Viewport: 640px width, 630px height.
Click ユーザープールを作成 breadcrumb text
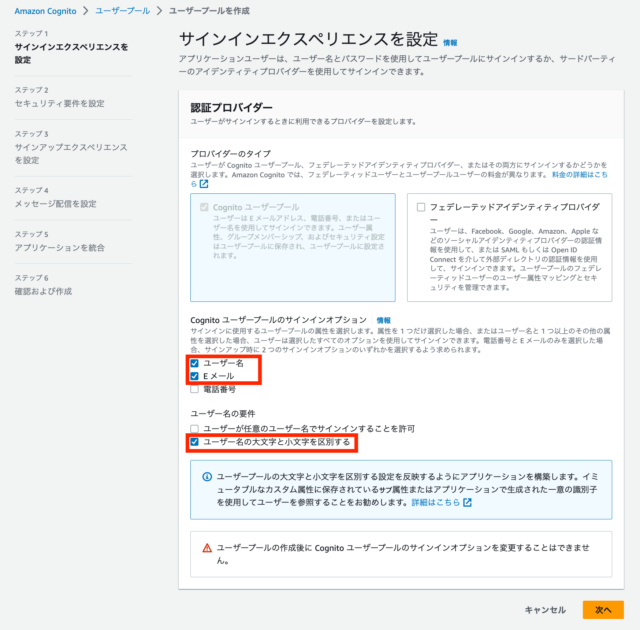[x=209, y=11]
